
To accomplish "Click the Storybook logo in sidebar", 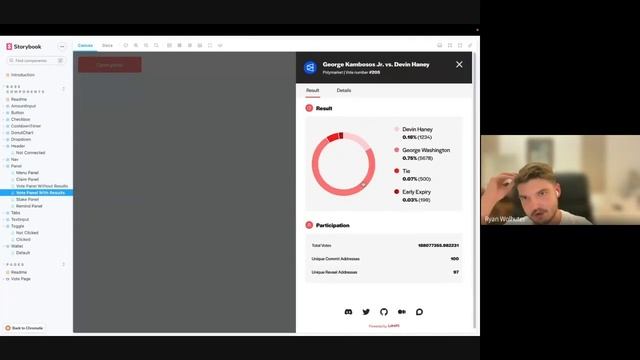I will coord(24,47).
